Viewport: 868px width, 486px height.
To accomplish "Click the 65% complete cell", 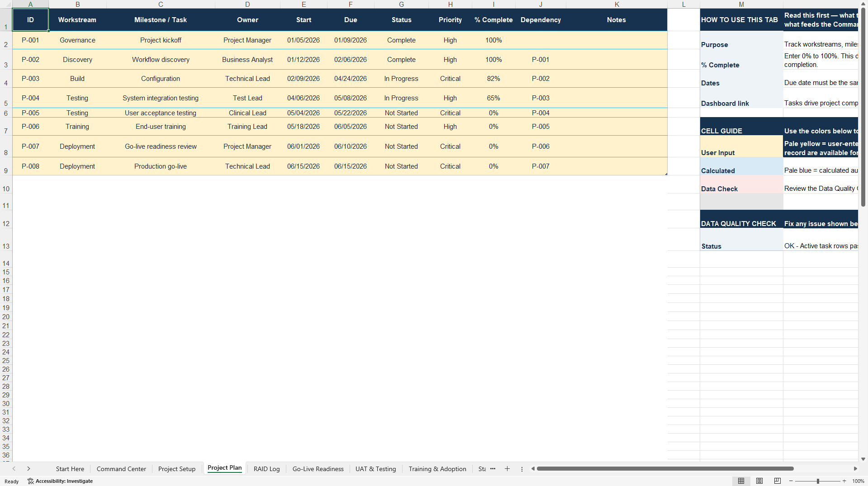I will tap(493, 98).
